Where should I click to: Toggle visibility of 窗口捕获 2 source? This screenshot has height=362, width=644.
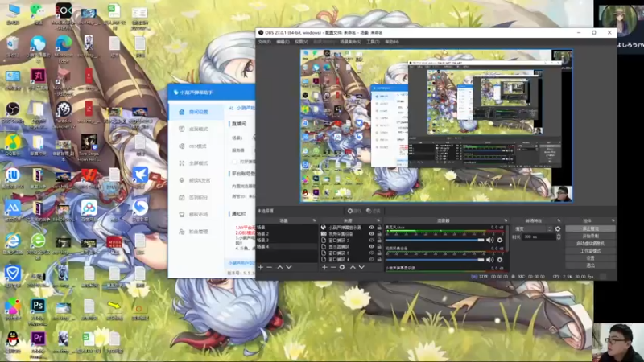(371, 240)
